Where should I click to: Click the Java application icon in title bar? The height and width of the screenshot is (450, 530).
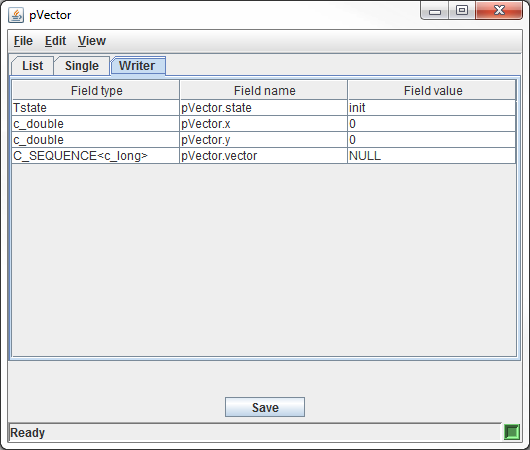[16, 15]
